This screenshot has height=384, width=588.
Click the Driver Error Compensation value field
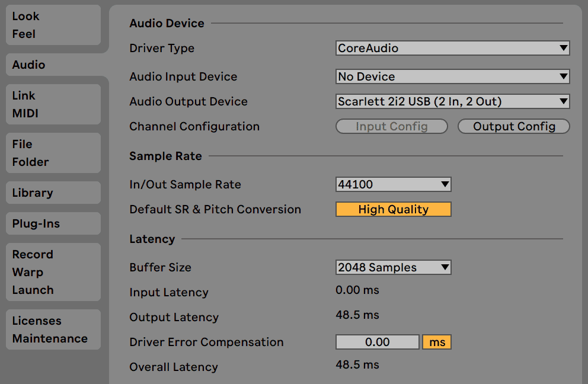[x=378, y=342]
